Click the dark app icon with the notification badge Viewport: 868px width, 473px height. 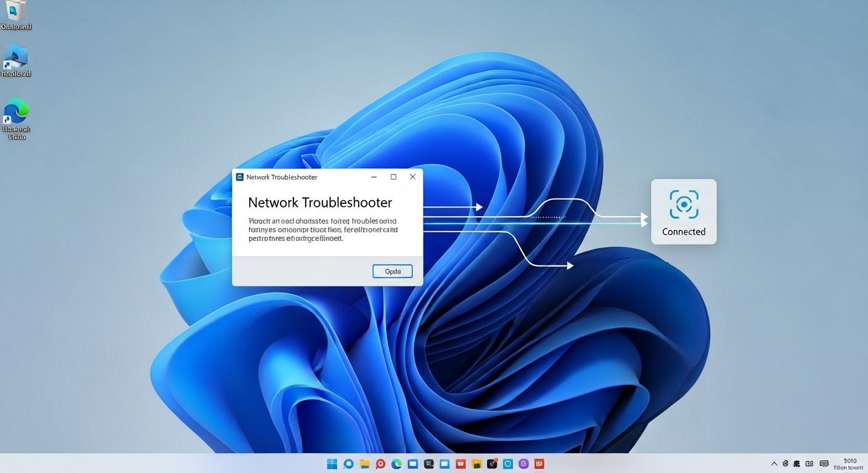point(493,464)
